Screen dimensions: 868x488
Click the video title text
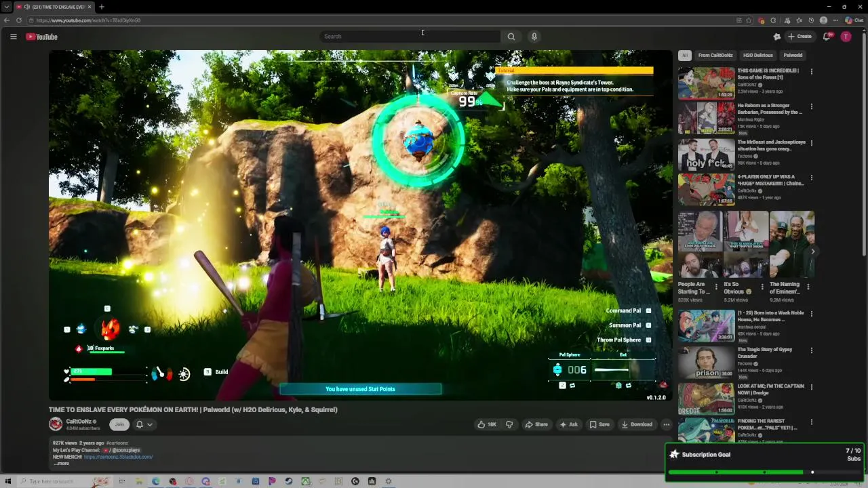(x=193, y=409)
